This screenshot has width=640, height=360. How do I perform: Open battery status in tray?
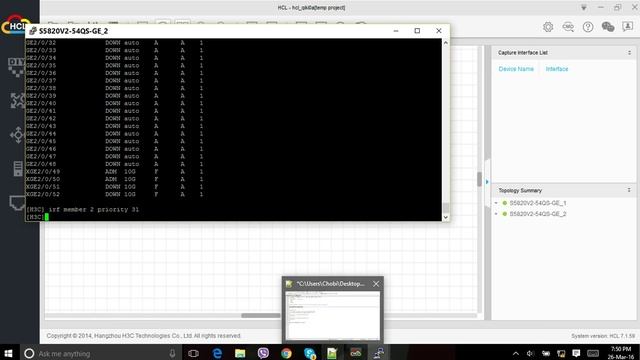pyautogui.click(x=546, y=353)
